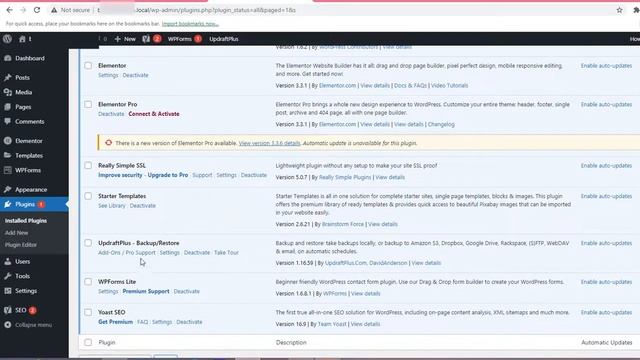The width and height of the screenshot is (640, 360).
Task: Open Tools sidebar menu
Action: pos(22,276)
